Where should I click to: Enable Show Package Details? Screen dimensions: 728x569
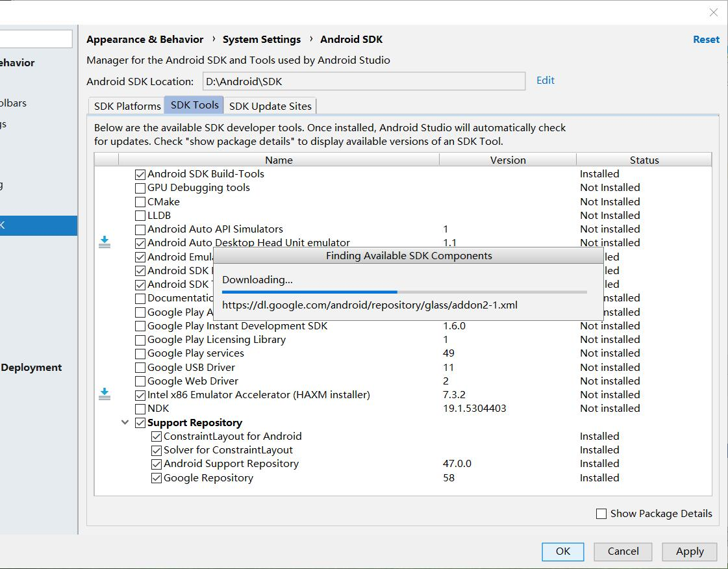point(601,514)
